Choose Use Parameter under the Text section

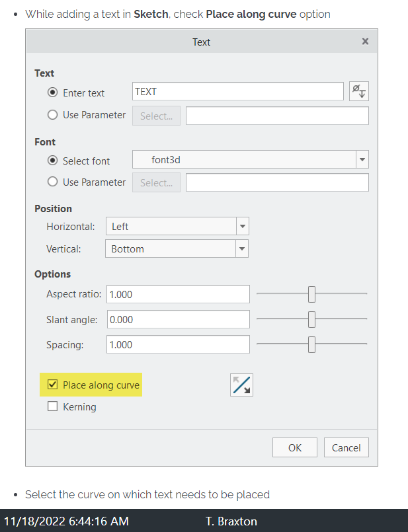(52, 115)
